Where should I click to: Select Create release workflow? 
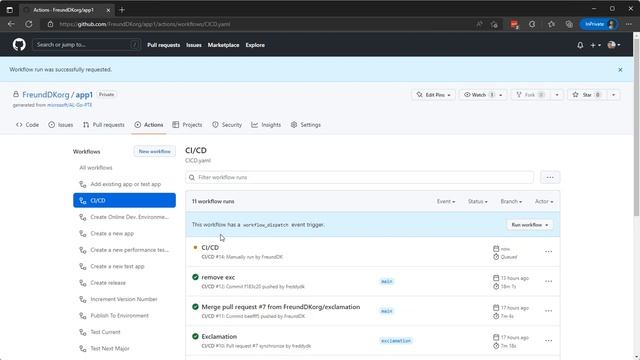tap(124, 283)
